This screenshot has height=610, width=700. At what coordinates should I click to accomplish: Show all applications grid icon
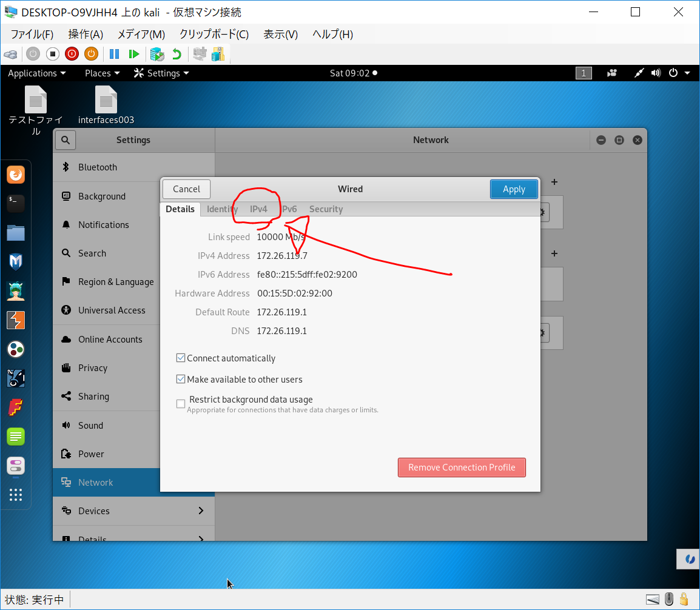tap(16, 495)
